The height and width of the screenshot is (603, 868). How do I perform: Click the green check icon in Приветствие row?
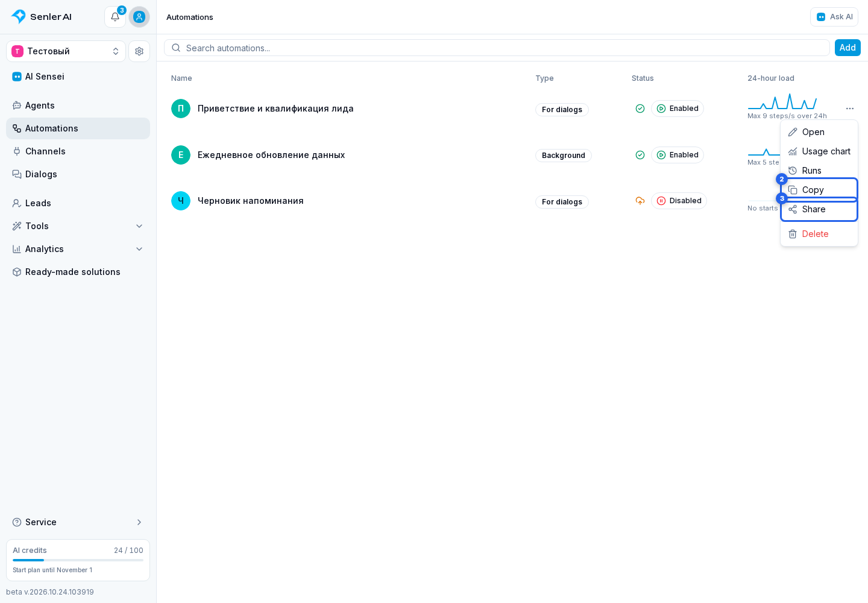pos(640,109)
